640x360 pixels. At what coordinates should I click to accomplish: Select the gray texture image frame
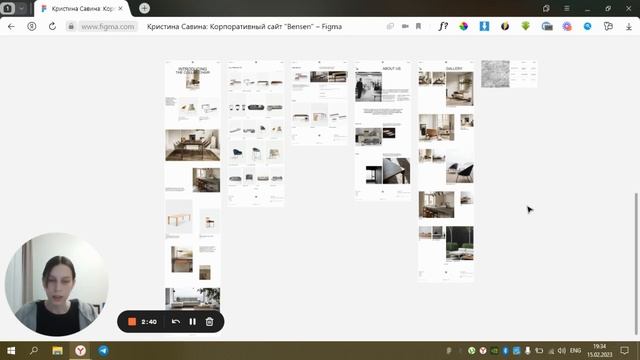coord(496,74)
